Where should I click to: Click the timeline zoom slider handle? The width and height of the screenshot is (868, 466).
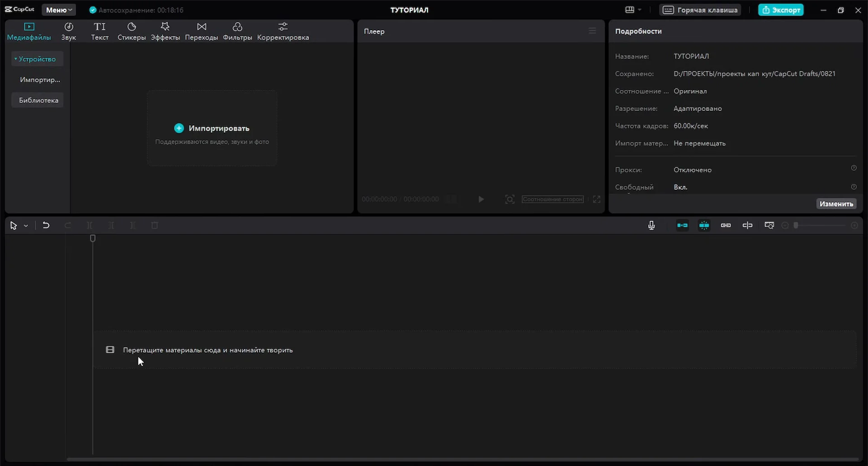[x=796, y=225]
